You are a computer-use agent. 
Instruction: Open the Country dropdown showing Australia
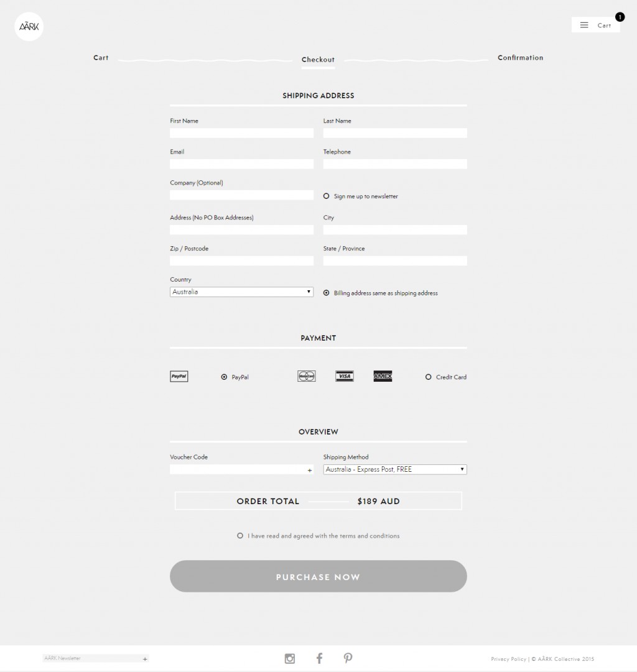(241, 292)
